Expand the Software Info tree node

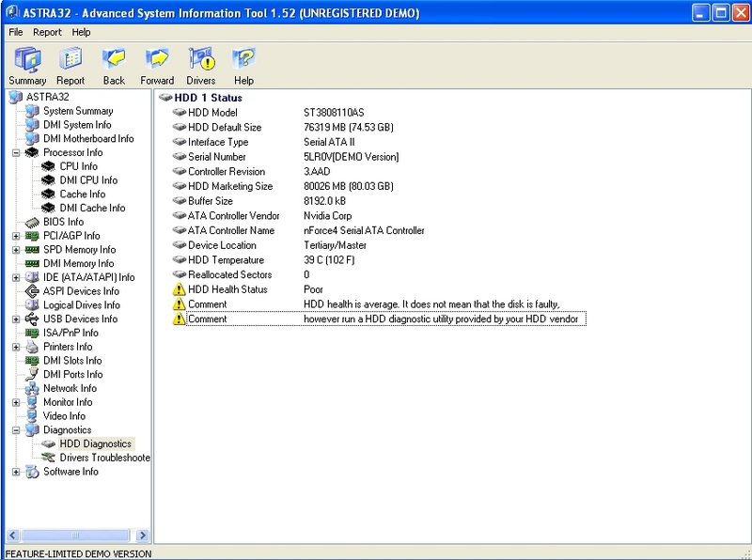pos(16,472)
